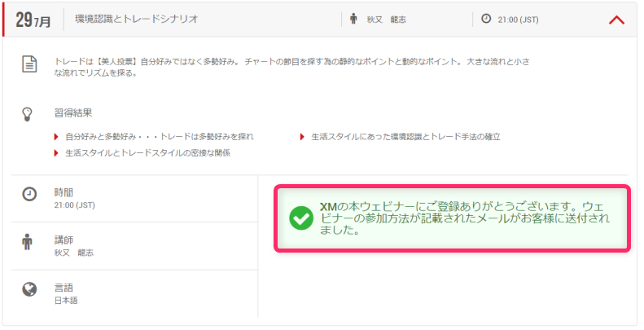Click the 時間 label in details
Viewport: 644px width, 330px height.
pyautogui.click(x=64, y=192)
